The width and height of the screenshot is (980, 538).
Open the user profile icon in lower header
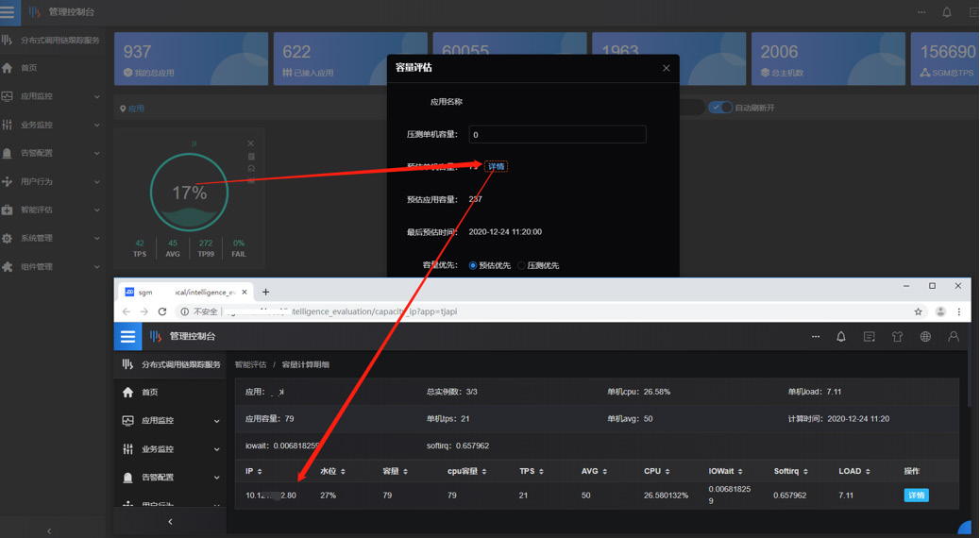click(954, 336)
